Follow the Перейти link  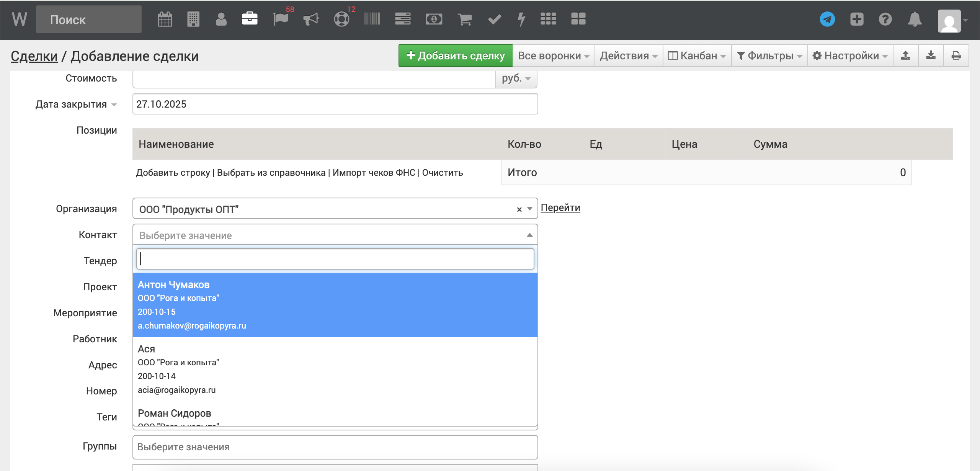click(x=560, y=208)
